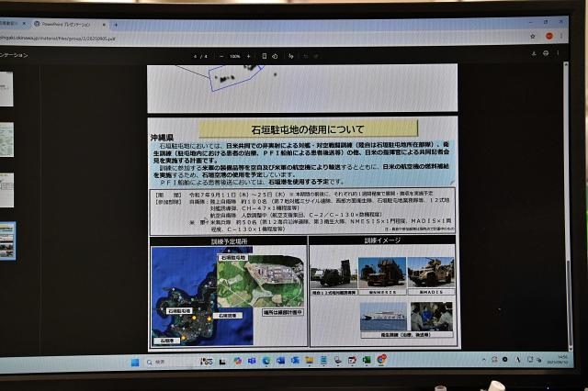Click the zoom in plus button
The height and width of the screenshot is (391, 588).
[x=250, y=57]
